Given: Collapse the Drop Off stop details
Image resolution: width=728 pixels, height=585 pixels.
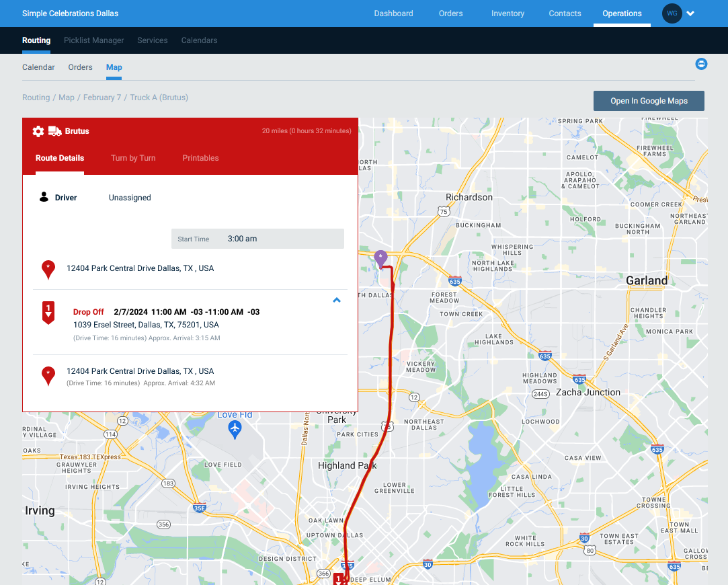Looking at the screenshot, I should (336, 300).
